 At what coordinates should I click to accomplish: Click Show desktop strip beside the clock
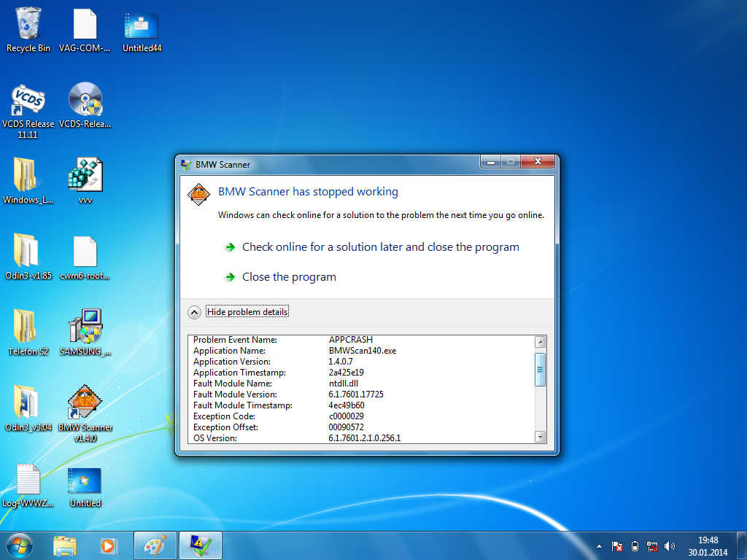point(742,545)
